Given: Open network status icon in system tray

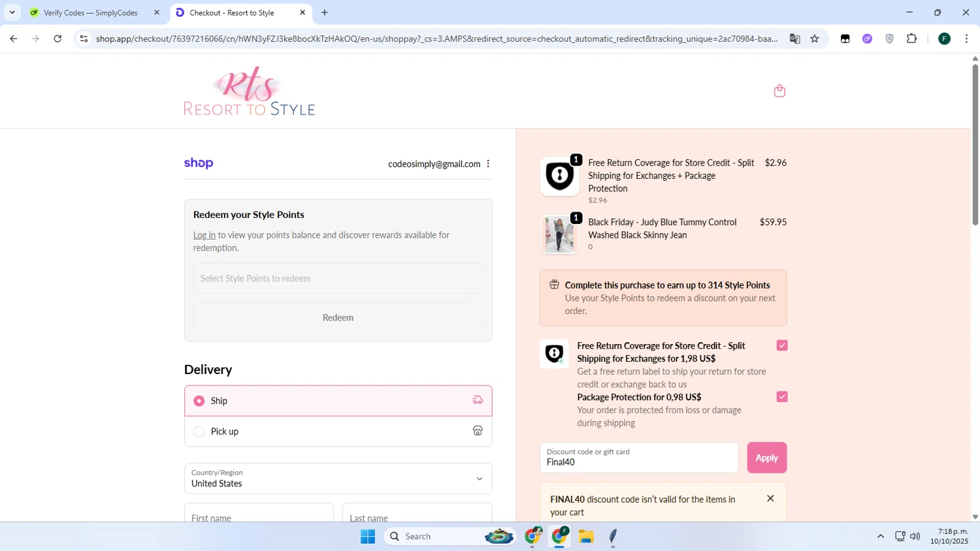Looking at the screenshot, I should (x=900, y=536).
